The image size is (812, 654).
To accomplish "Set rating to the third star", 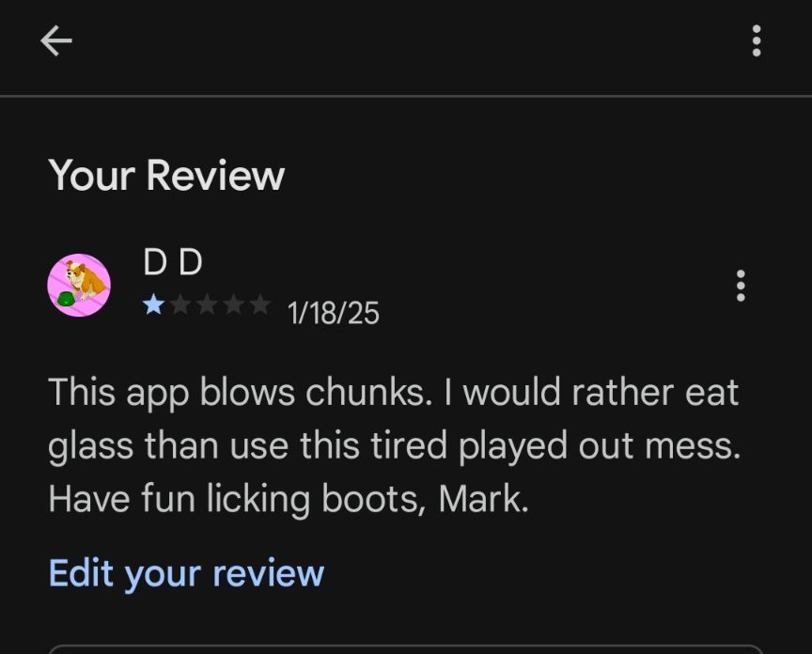I will (207, 304).
